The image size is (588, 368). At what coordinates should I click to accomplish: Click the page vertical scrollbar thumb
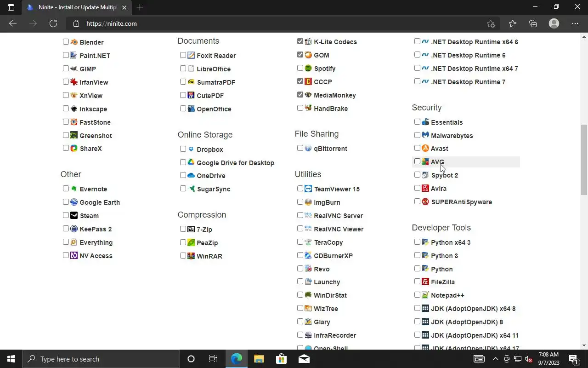(x=584, y=160)
